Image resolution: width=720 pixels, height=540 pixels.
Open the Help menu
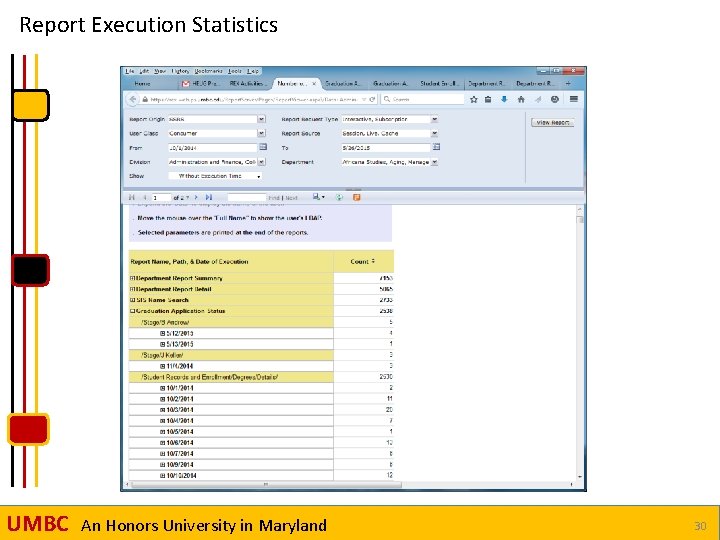coord(253,71)
